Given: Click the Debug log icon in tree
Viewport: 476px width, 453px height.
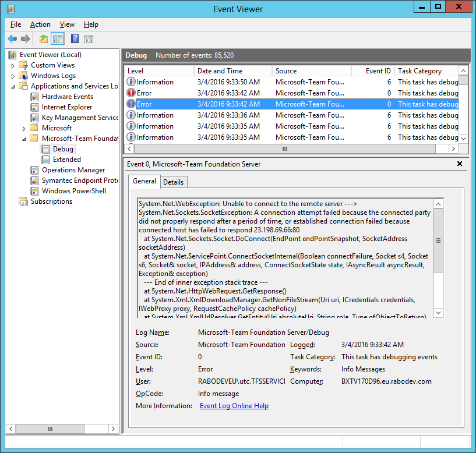Looking at the screenshot, I should click(x=45, y=149).
